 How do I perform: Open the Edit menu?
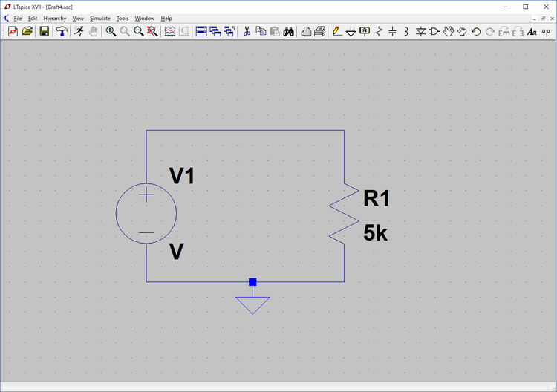(33, 18)
